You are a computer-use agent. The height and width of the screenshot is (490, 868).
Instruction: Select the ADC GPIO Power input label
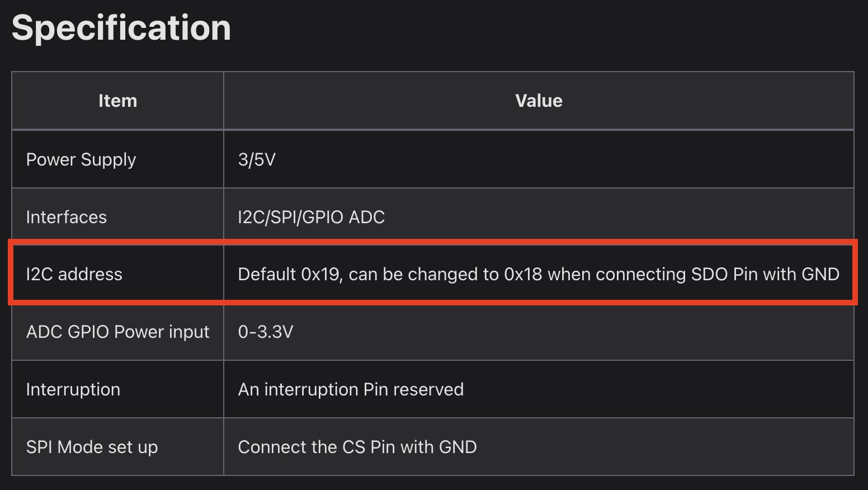click(x=118, y=332)
